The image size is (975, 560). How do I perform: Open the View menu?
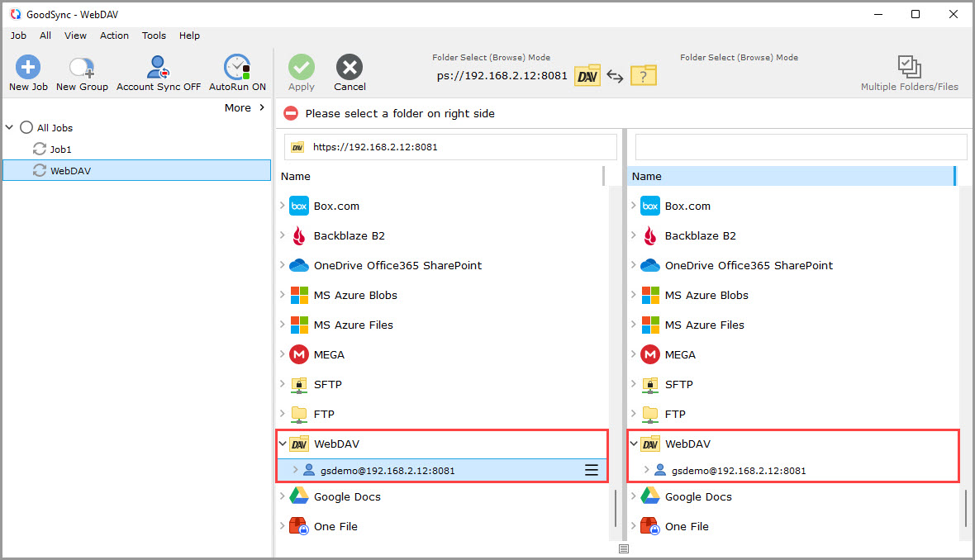pyautogui.click(x=75, y=36)
